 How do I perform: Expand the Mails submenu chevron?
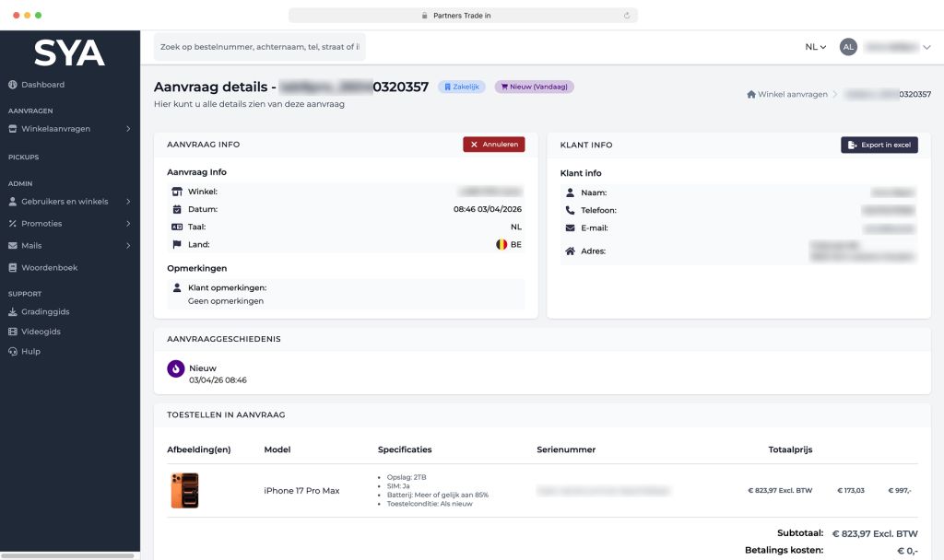(128, 245)
